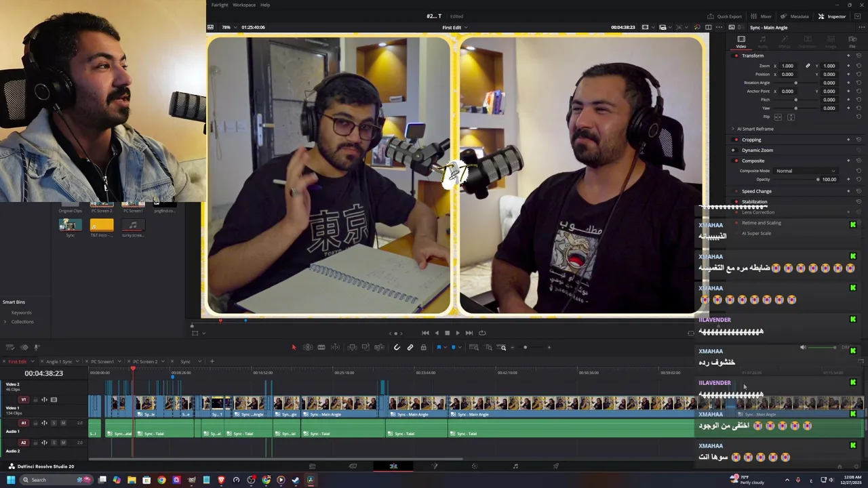The image size is (868, 488).
Task: Select the A2 track destination button
Action: [23, 443]
